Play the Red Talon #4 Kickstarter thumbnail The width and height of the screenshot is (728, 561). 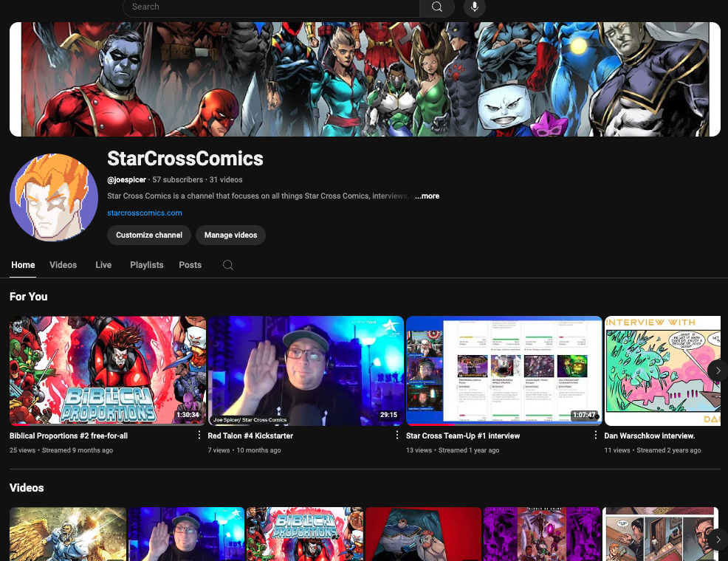306,371
